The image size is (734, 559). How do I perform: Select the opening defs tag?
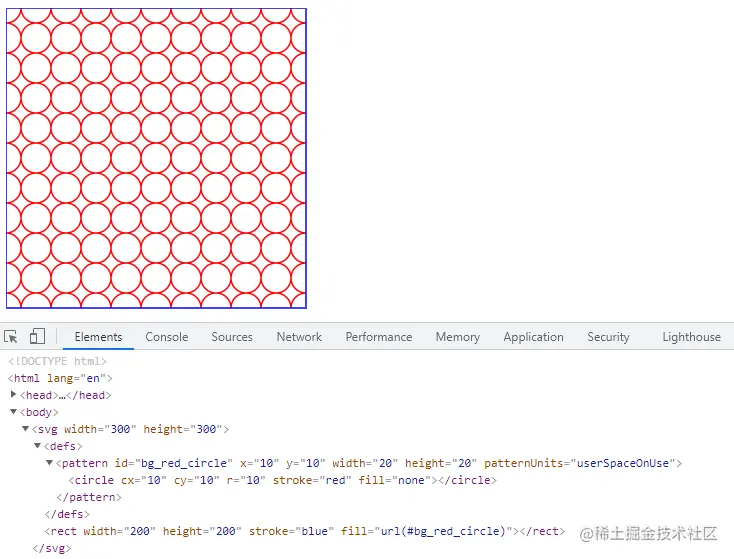(63, 446)
